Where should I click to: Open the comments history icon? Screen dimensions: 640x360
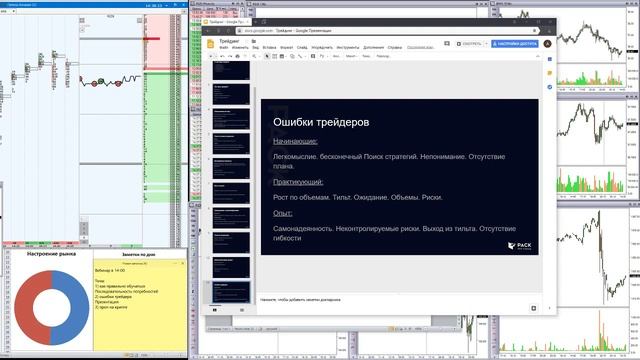(x=447, y=43)
